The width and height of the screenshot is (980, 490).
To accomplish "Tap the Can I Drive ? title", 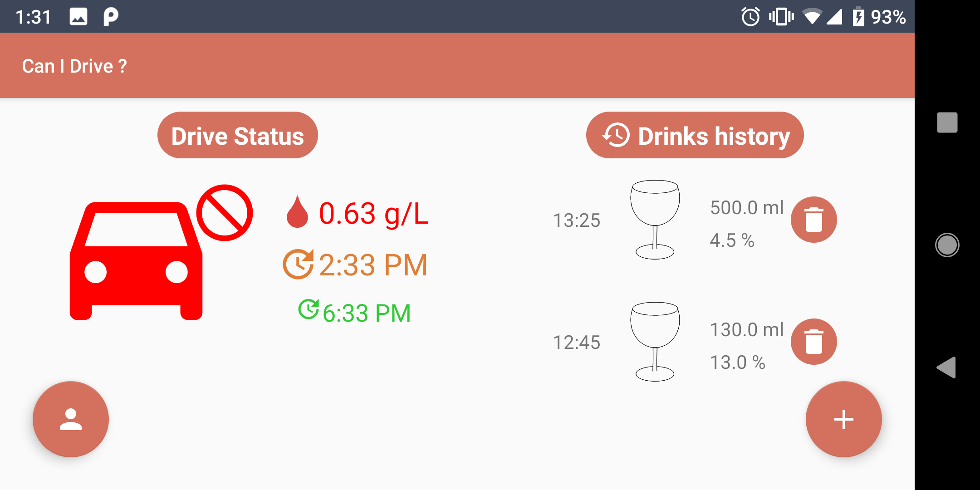I will (74, 66).
